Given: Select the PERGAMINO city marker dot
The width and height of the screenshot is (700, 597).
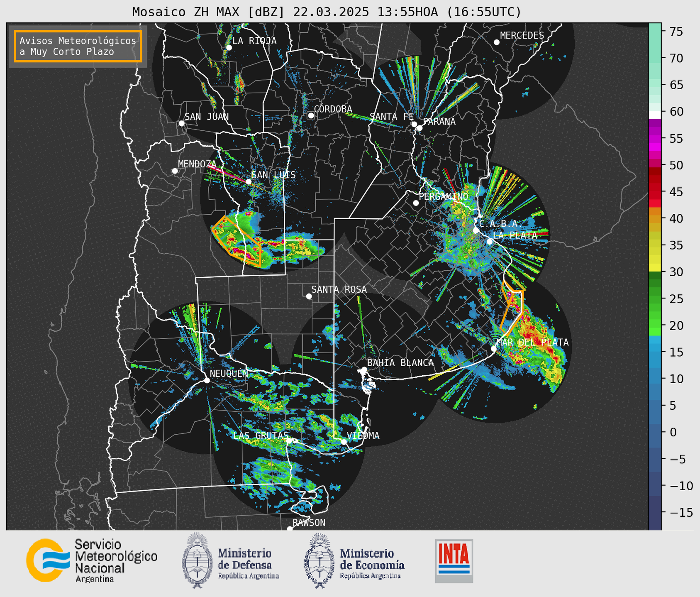Looking at the screenshot, I should pyautogui.click(x=416, y=203).
